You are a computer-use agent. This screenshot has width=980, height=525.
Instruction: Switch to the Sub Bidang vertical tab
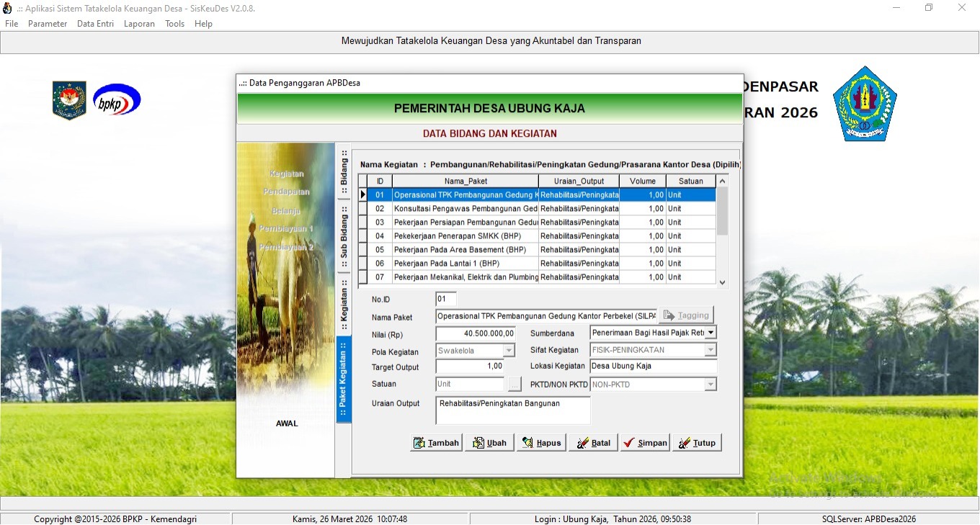coord(344,236)
